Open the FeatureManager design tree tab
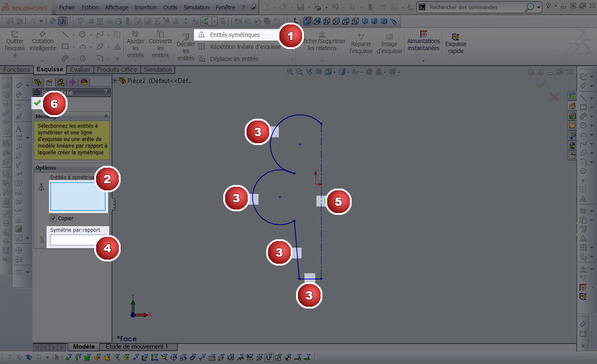 [x=38, y=82]
